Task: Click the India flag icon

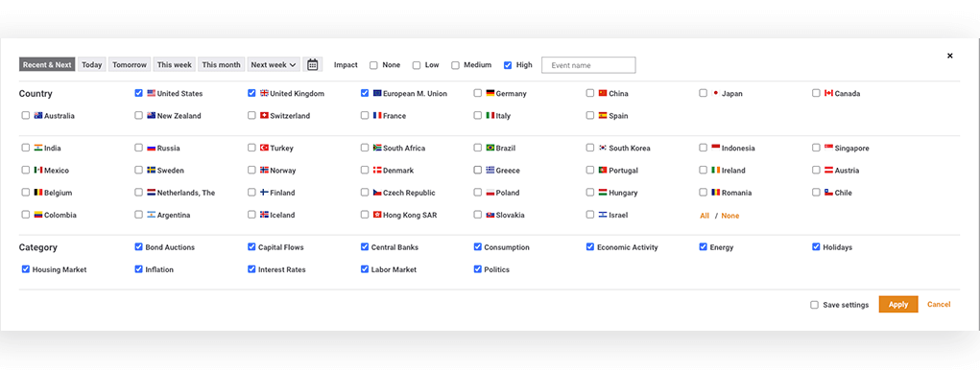Action: 38,148
